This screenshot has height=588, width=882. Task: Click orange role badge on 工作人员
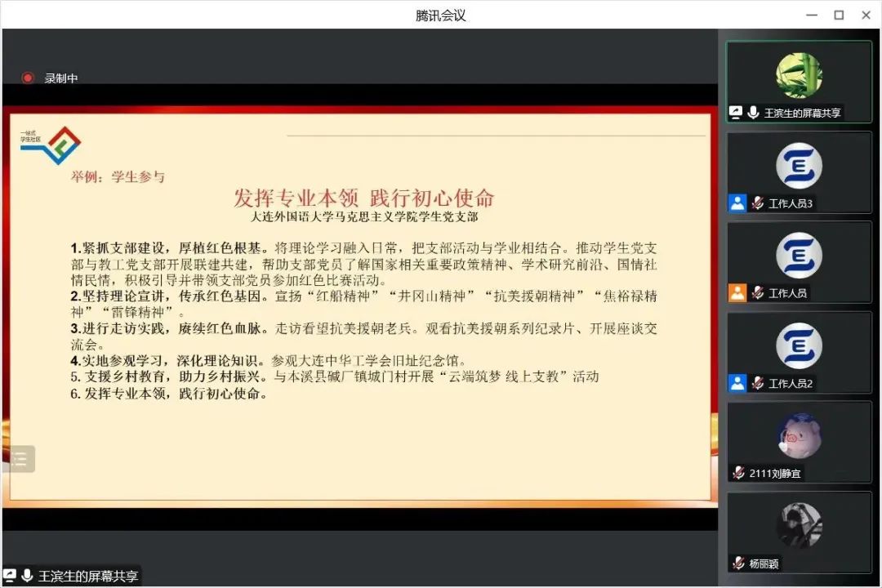[x=737, y=293]
